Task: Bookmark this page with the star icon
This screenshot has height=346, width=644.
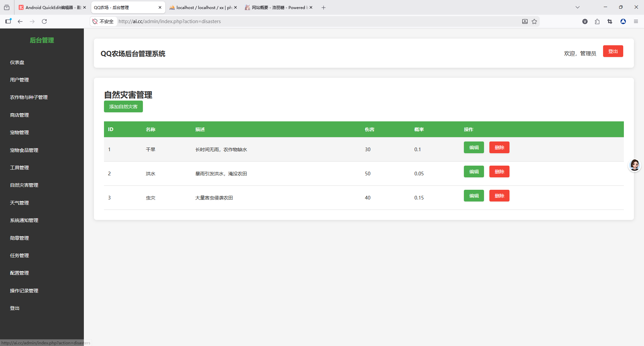Action: click(x=534, y=21)
